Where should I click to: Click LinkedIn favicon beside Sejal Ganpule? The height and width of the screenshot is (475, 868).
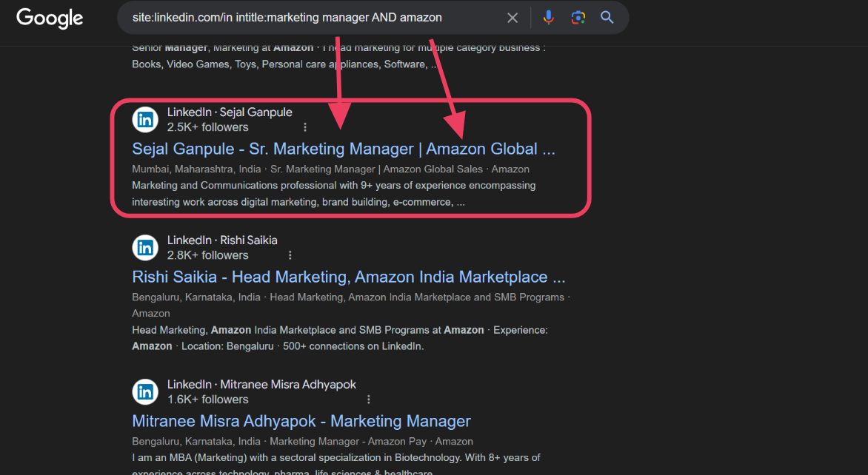point(145,119)
